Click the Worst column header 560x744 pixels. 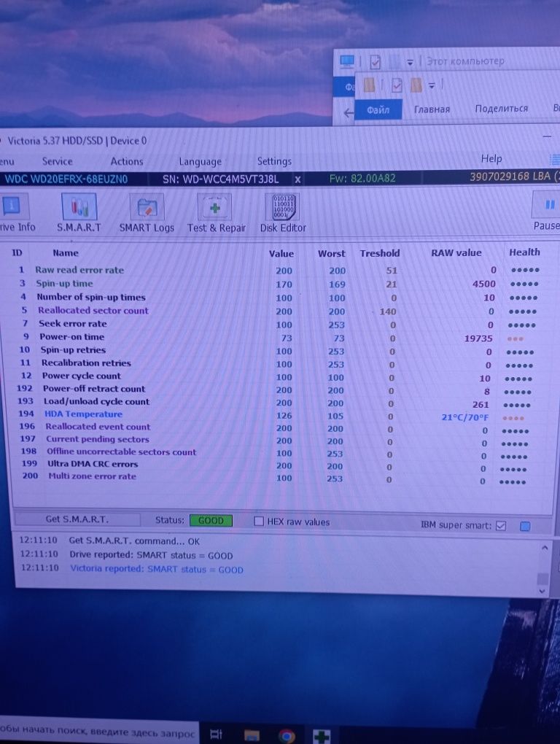[x=332, y=254]
